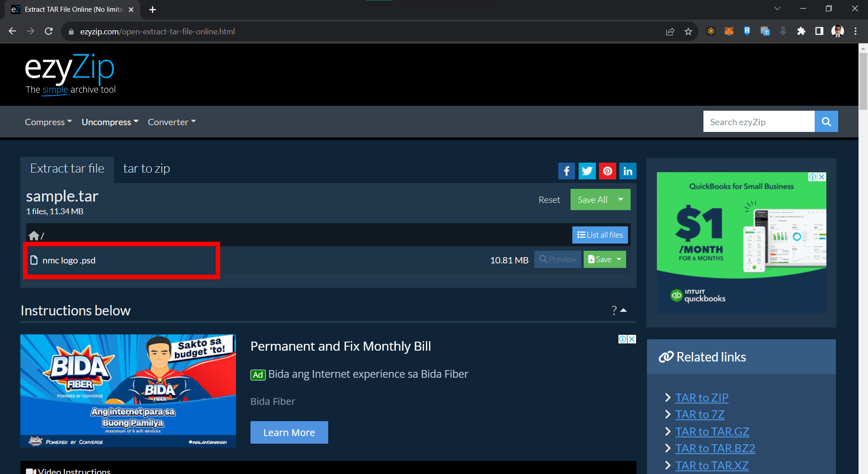Collapse the Instructions below section
Viewport: 868px width, 474px height.
(x=624, y=310)
